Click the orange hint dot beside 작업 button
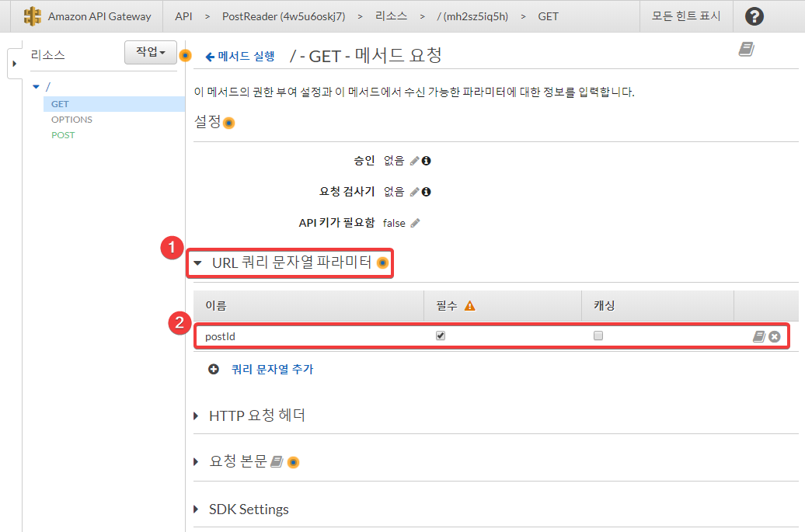 (186, 55)
